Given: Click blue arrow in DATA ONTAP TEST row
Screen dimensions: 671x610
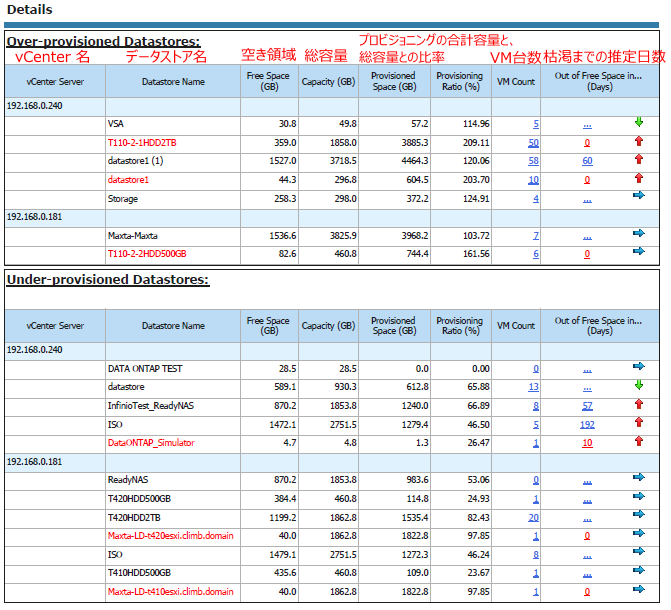Looking at the screenshot, I should pos(638,366).
